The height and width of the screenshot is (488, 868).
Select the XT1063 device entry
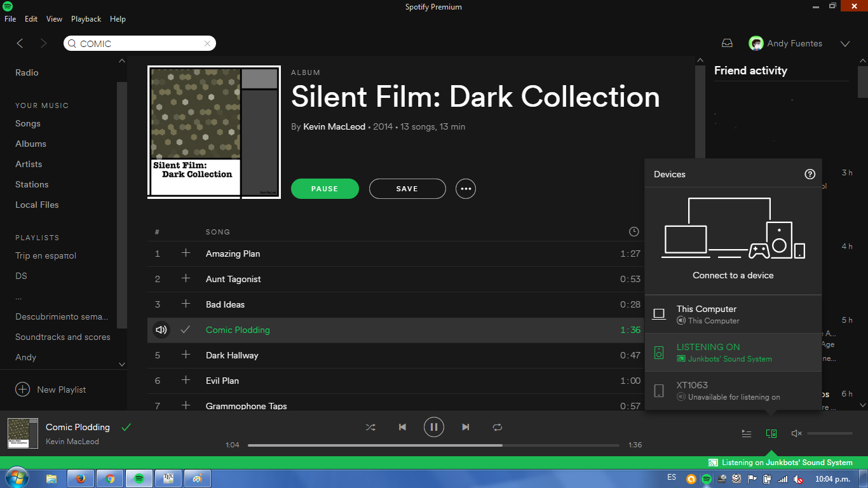tap(733, 390)
